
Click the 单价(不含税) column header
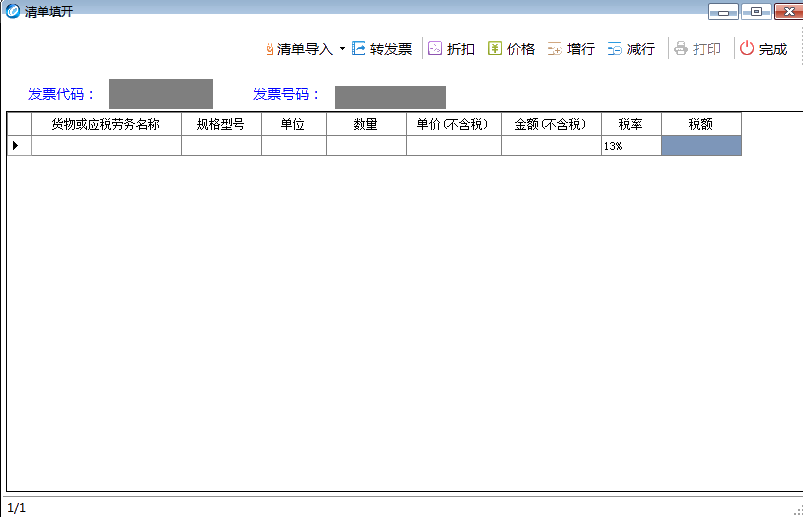[x=454, y=124]
